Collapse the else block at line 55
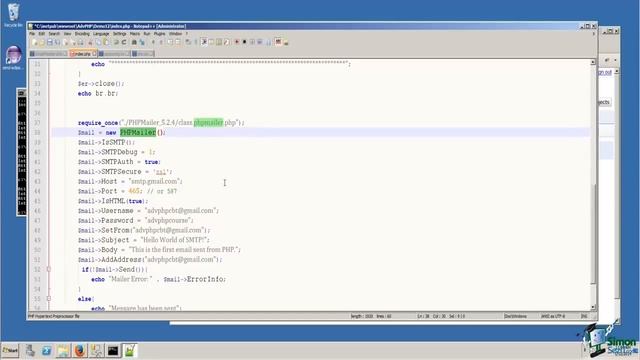The width and height of the screenshot is (640, 360). [x=49, y=299]
